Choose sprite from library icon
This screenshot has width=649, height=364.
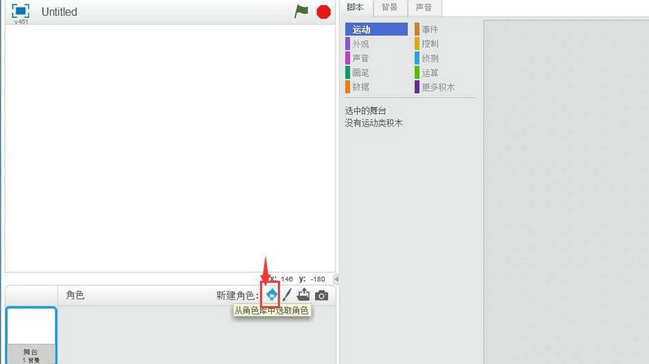click(x=271, y=295)
